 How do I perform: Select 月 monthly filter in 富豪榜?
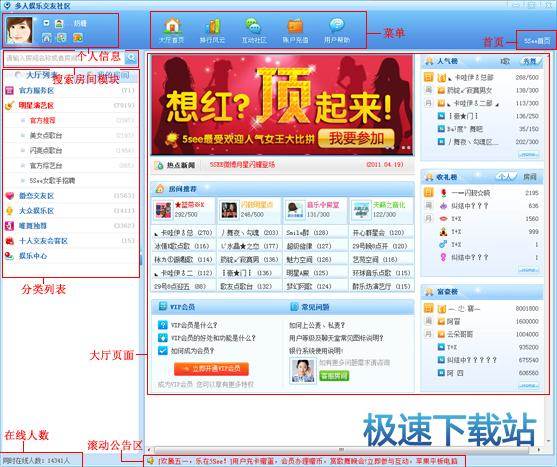[x=429, y=334]
